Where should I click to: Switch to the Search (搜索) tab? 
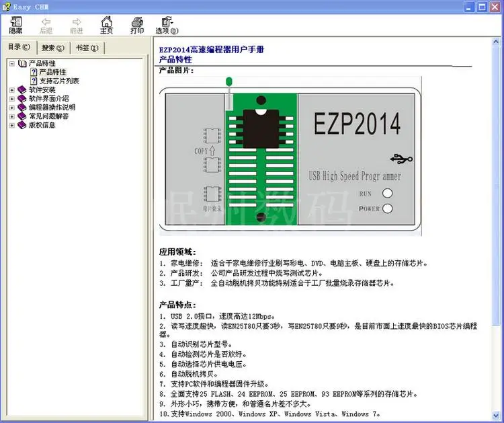tap(53, 48)
